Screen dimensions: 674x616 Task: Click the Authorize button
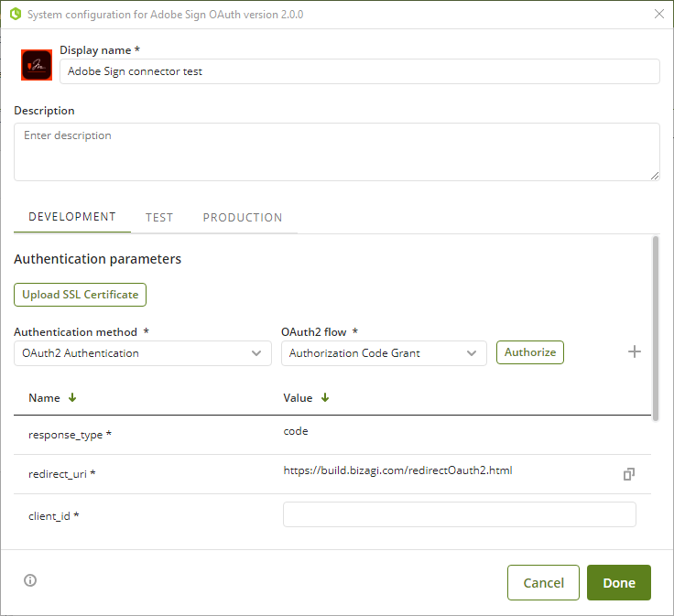(x=530, y=352)
